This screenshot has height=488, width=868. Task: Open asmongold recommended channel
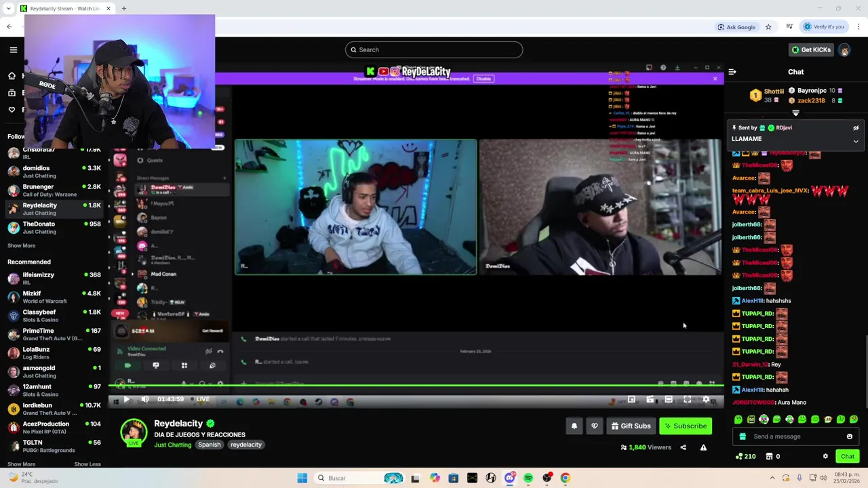click(x=54, y=371)
